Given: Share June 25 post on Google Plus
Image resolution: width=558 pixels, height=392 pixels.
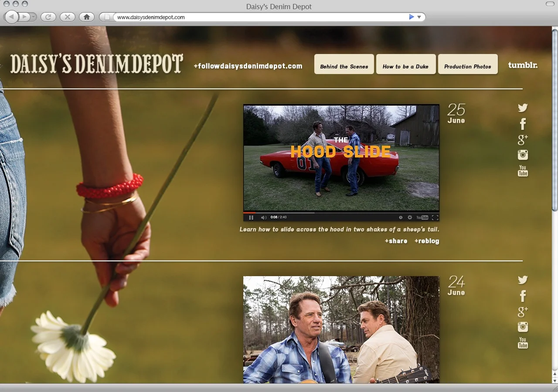Looking at the screenshot, I should (x=523, y=139).
